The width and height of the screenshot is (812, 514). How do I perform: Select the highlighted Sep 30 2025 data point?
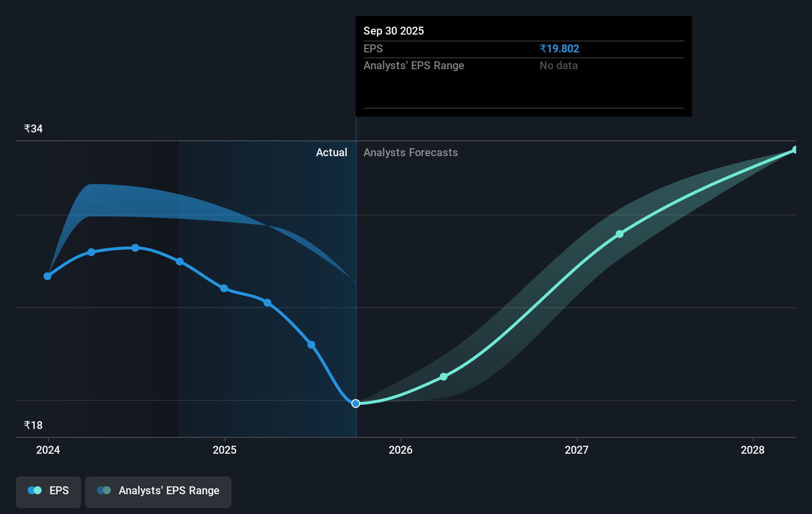(355, 404)
